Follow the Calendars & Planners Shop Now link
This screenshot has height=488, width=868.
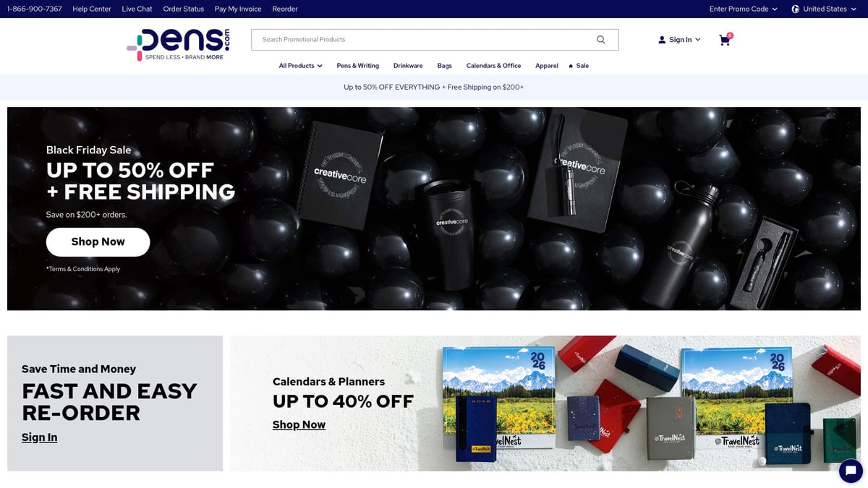pyautogui.click(x=299, y=424)
